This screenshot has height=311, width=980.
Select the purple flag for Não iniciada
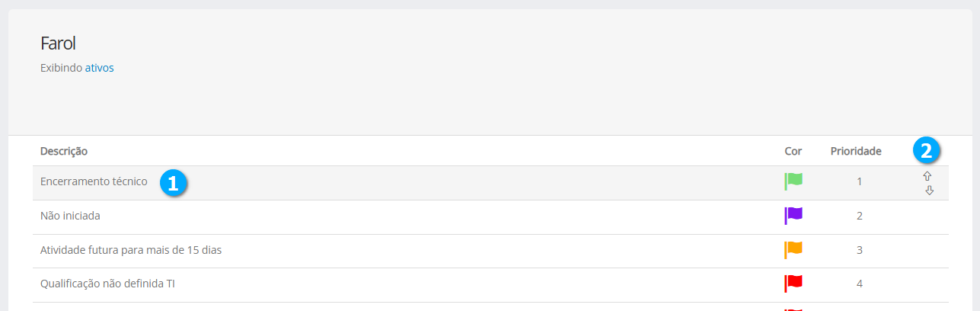coord(793,216)
